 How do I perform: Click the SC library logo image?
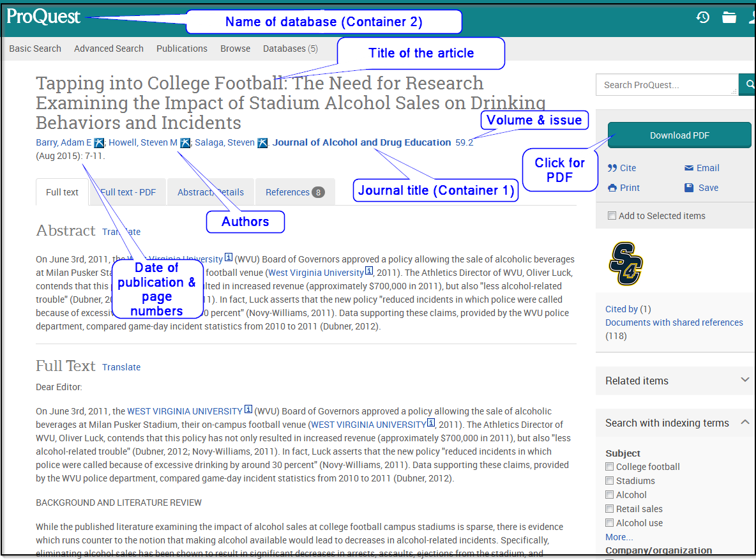[x=626, y=264]
